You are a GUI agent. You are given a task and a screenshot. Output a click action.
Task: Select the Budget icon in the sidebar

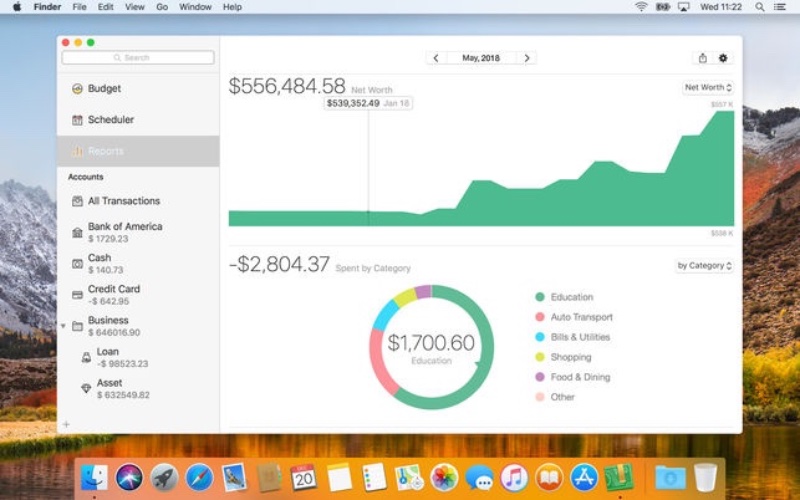tap(77, 89)
